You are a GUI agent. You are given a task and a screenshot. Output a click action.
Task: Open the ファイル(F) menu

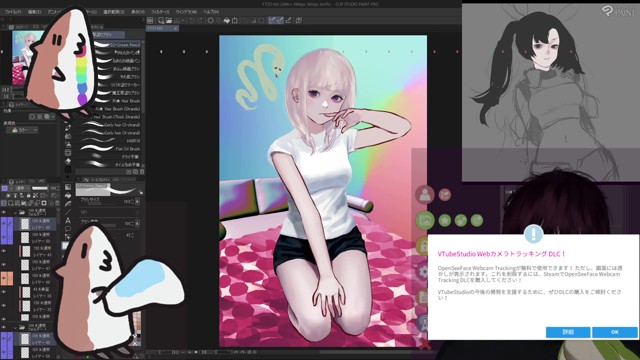(13, 12)
